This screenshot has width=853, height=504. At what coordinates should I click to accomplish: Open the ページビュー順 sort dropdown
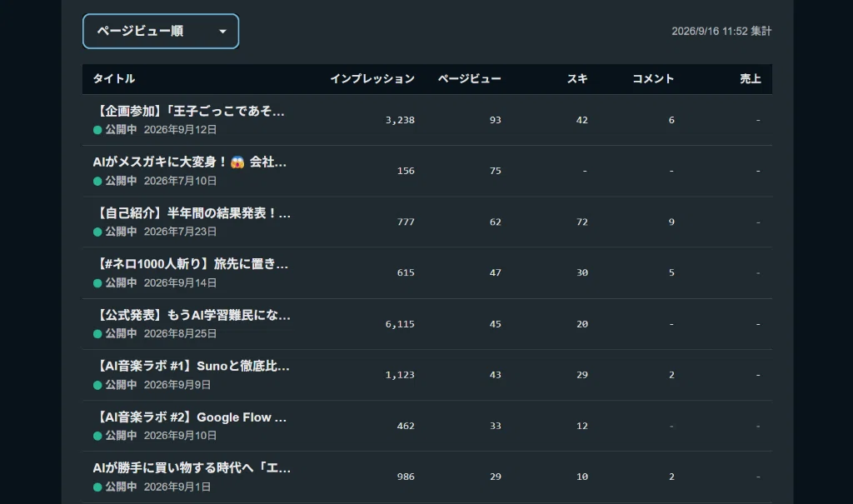[x=161, y=31]
